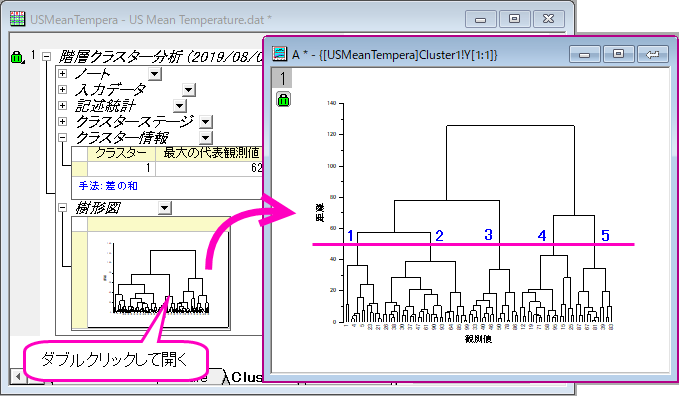
Task: Open dropdown arrow next to ノート
Action: pos(155,74)
